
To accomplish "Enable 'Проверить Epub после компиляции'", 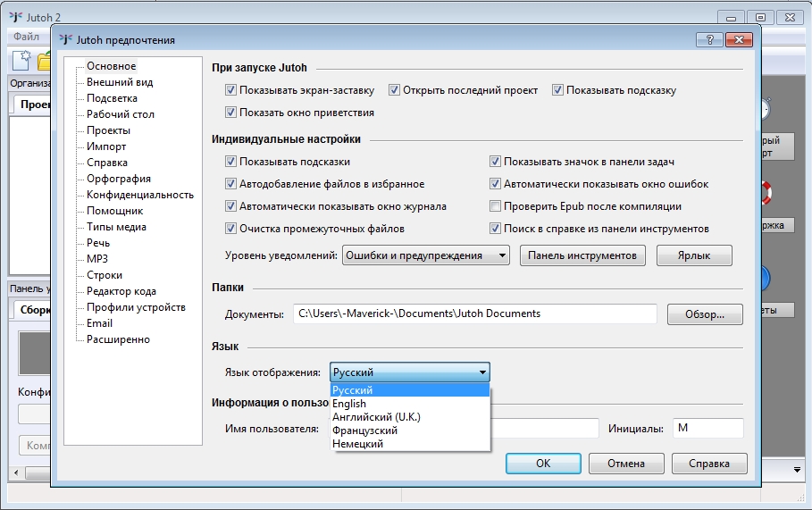I will pos(495,206).
